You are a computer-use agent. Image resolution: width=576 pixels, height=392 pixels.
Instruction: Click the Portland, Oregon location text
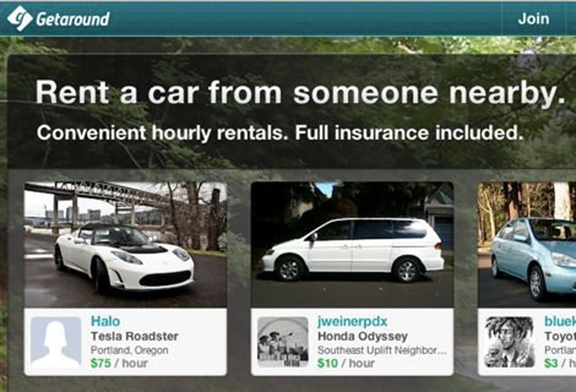tap(130, 350)
